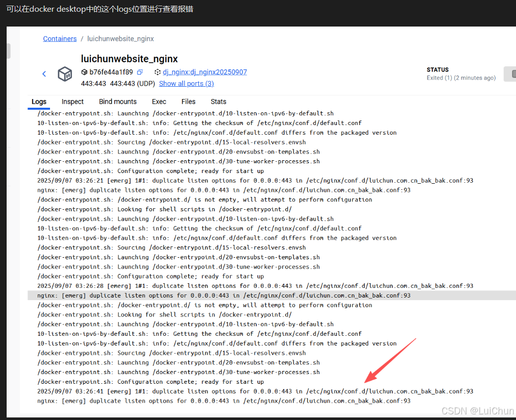Viewport: 516px width, 420px height.
Task: Click Show all ports (3)
Action: (187, 84)
